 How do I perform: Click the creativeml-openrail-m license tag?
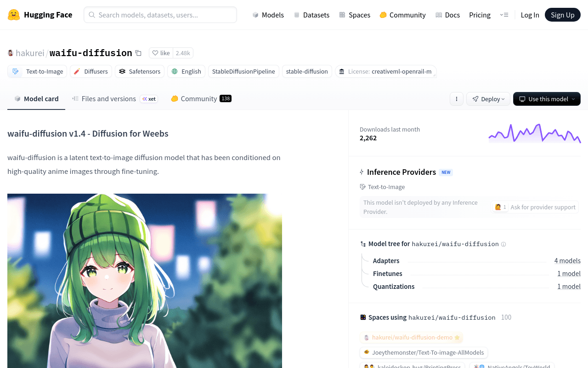386,71
